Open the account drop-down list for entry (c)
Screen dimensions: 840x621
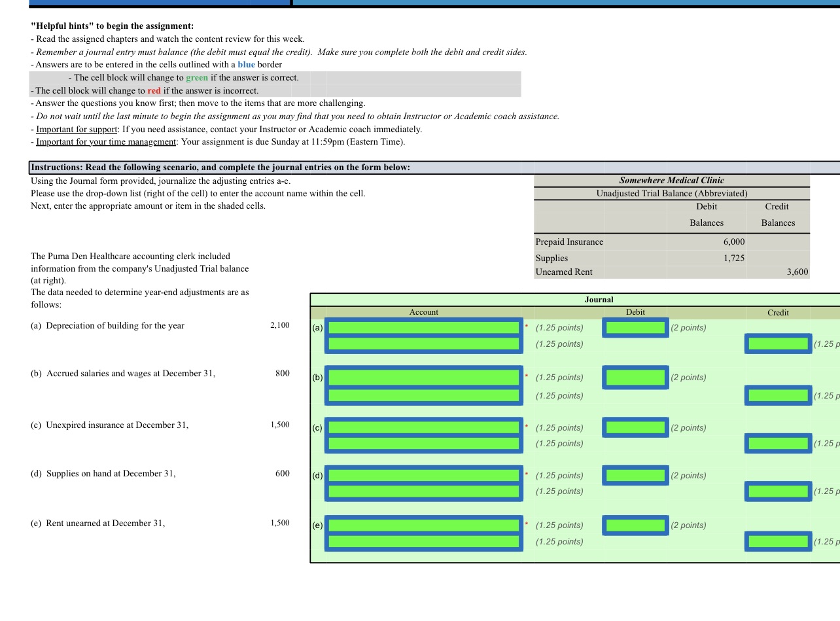tap(423, 427)
